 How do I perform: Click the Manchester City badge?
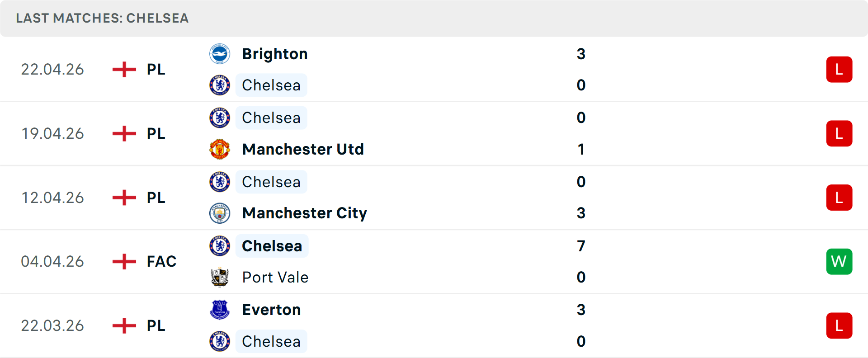(220, 213)
